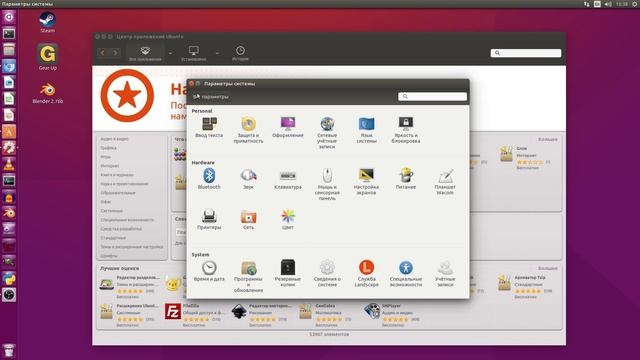Open Bluetooth settings
Viewport: 640px width, 360px height.
(x=209, y=179)
